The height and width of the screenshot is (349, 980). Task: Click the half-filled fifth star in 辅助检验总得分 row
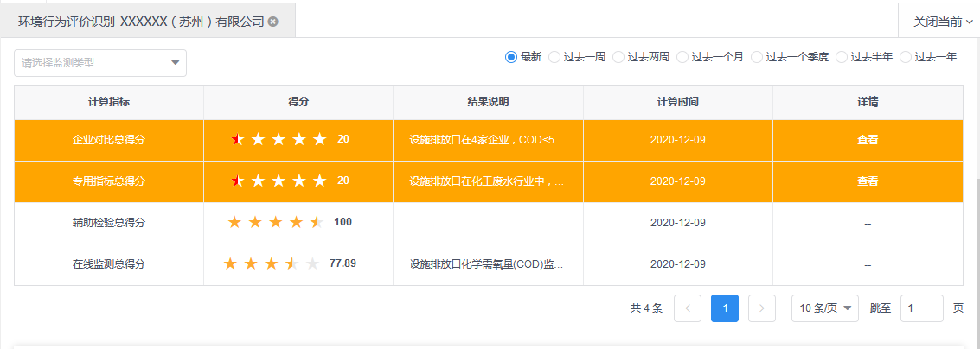click(x=317, y=222)
